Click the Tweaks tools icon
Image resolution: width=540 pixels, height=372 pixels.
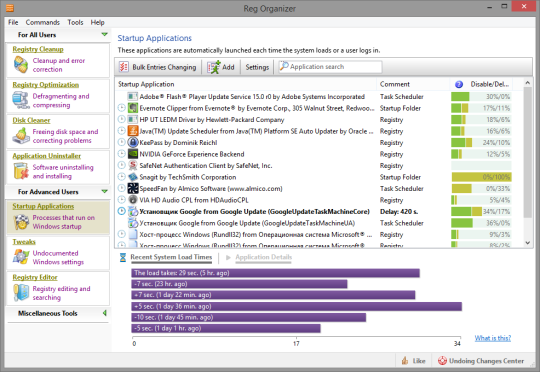click(x=21, y=257)
